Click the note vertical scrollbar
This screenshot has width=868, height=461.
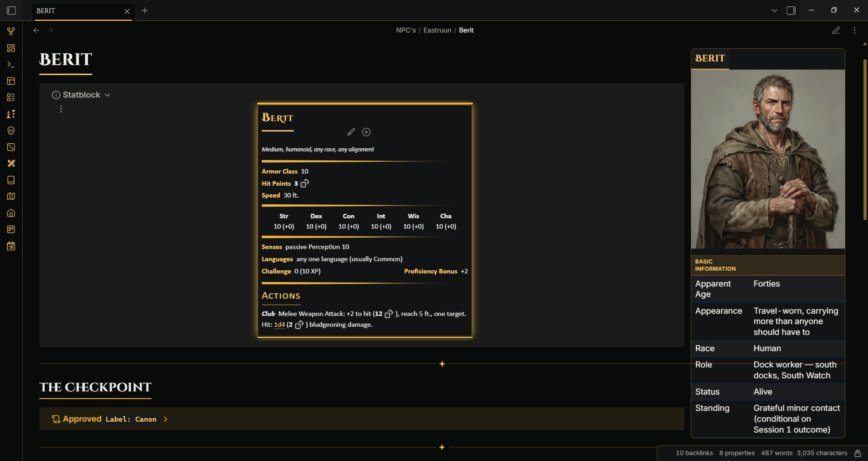pos(864,140)
